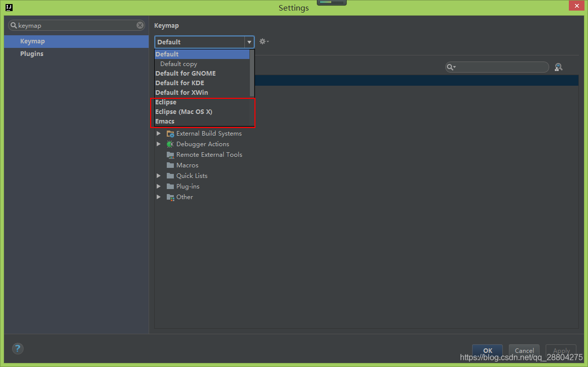This screenshot has width=588, height=367.
Task: Close the Settings dialog window
Action: 577,6
